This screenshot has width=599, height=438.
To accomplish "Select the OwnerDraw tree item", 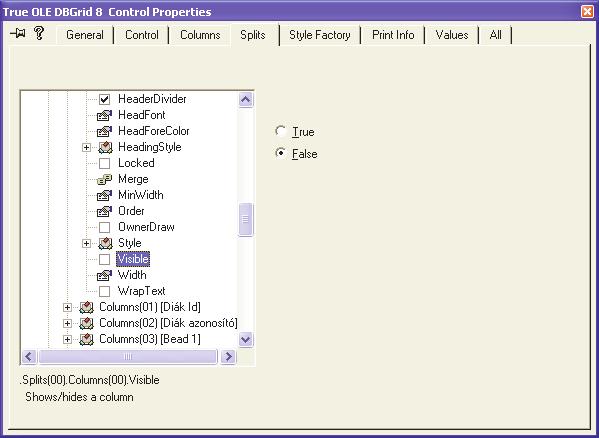I will (x=146, y=227).
